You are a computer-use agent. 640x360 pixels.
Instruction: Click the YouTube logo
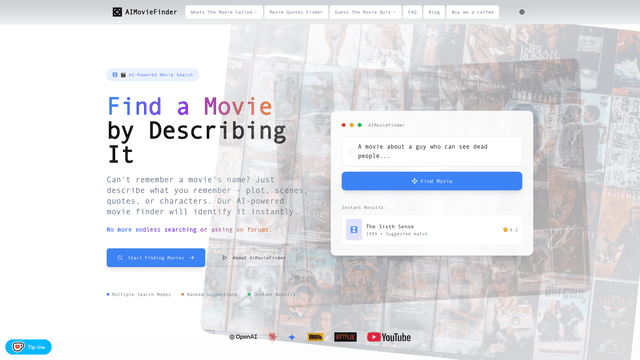[389, 337]
